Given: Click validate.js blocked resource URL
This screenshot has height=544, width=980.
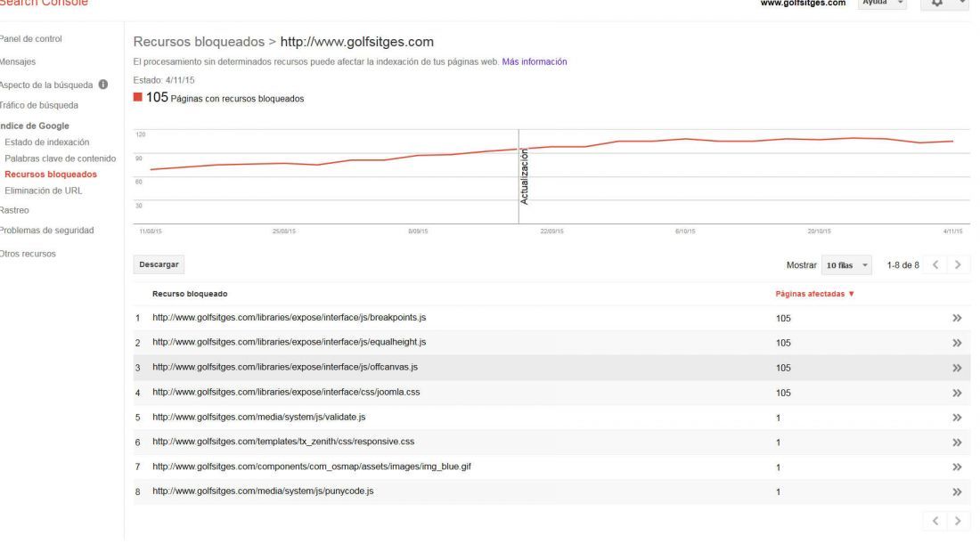Looking at the screenshot, I should pos(258,417).
